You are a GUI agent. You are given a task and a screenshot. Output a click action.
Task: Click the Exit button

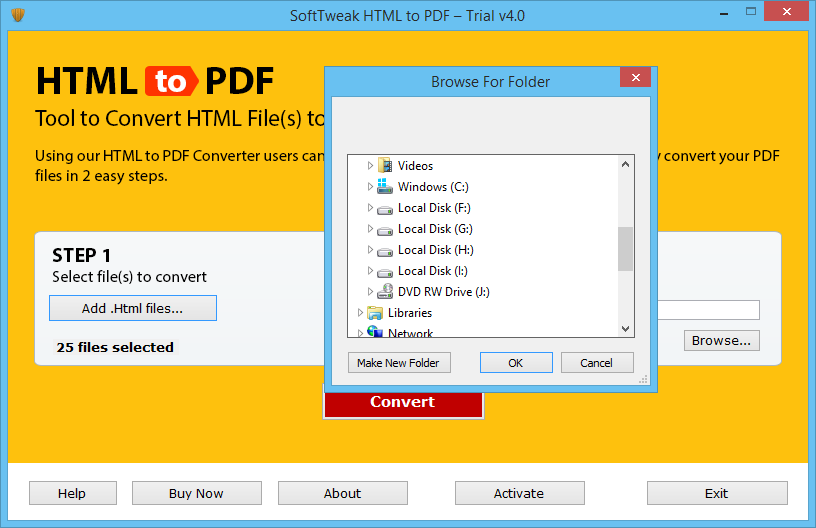pos(717,493)
